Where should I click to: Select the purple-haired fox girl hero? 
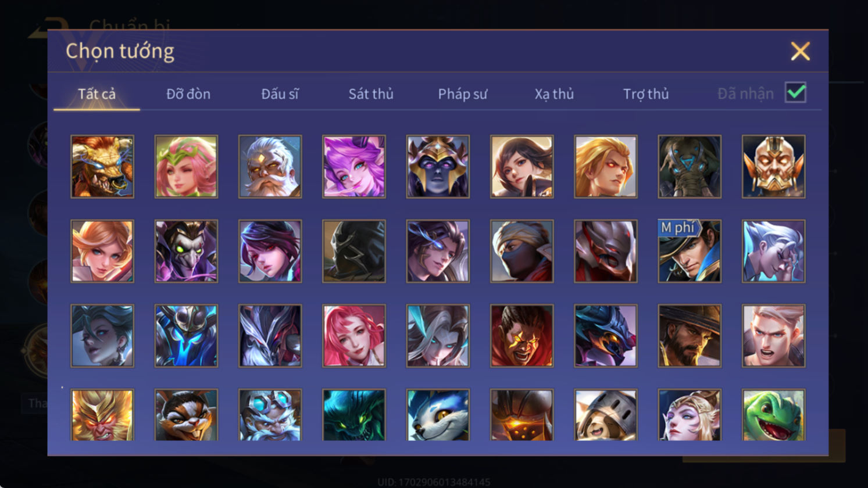pyautogui.click(x=354, y=167)
